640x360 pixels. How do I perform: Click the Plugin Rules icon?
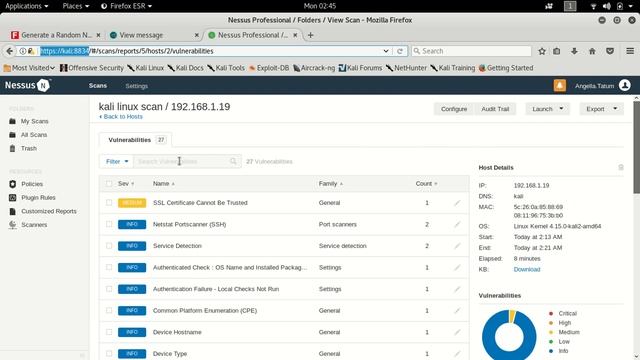click(x=13, y=198)
